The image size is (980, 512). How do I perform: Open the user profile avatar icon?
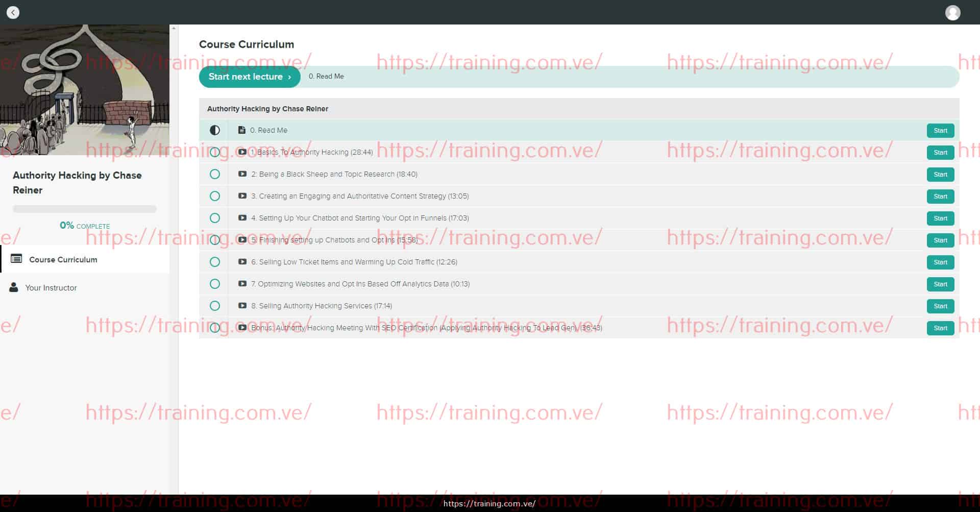(952, 12)
